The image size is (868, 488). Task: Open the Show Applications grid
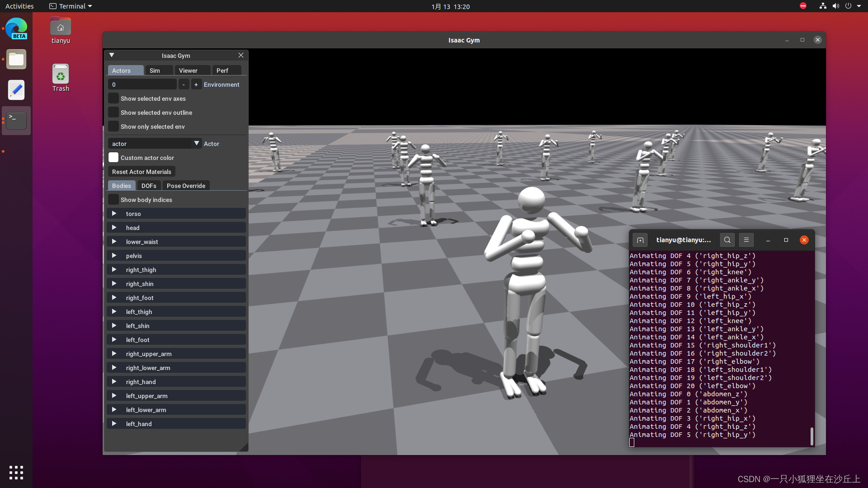click(16, 472)
